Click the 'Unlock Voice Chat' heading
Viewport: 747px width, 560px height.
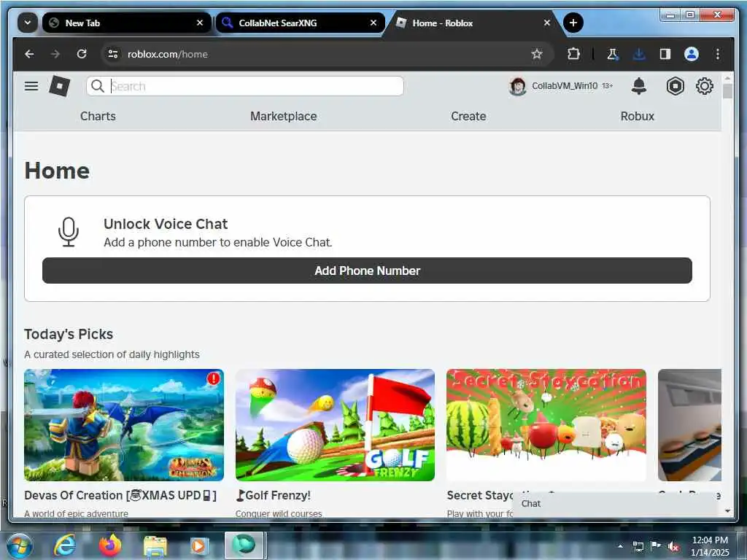coord(166,224)
